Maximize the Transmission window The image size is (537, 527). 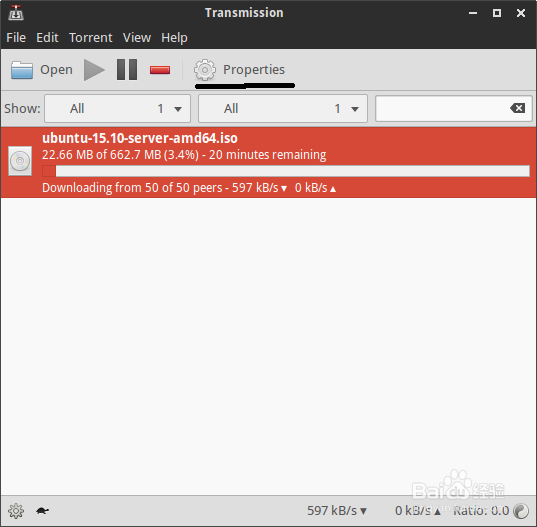pos(497,13)
